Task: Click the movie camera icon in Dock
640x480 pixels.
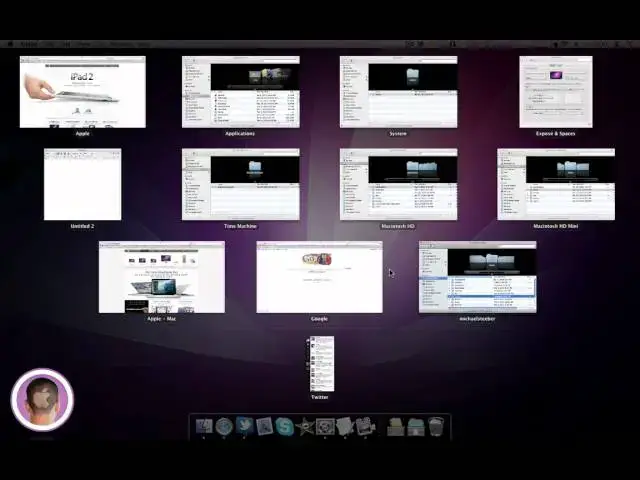Action: [x=365, y=427]
